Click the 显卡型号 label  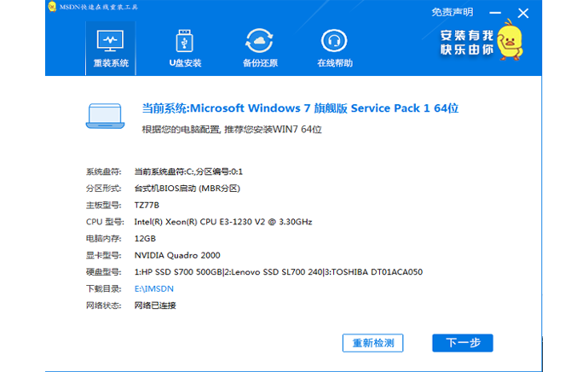click(x=103, y=256)
